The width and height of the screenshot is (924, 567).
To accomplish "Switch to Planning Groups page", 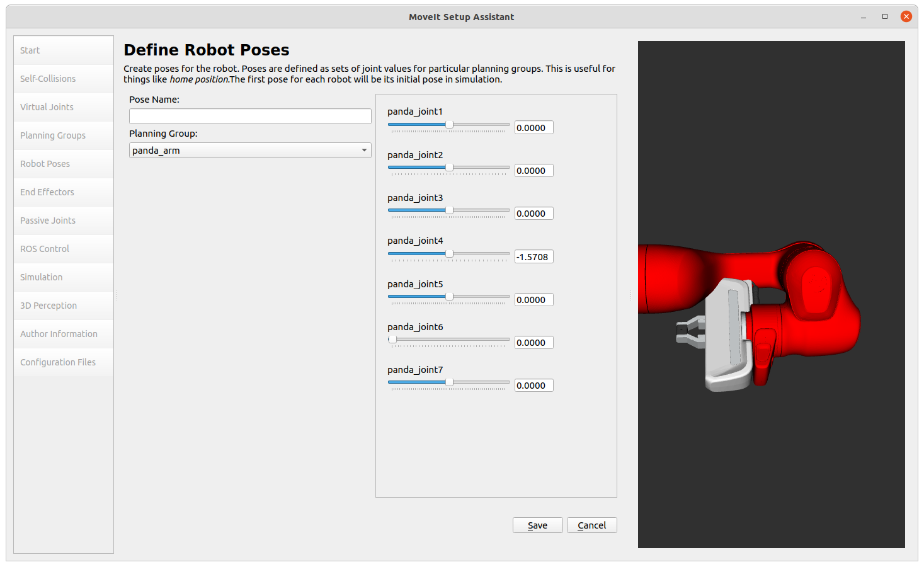I will (64, 135).
